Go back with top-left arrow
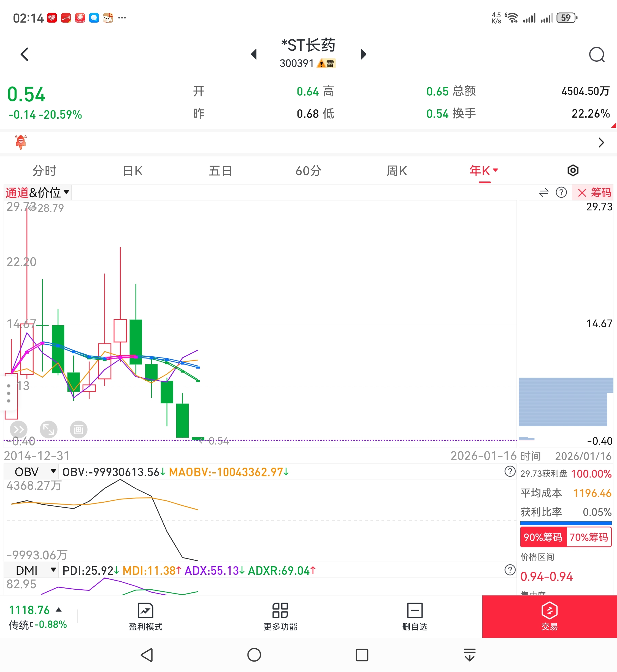 click(25, 54)
